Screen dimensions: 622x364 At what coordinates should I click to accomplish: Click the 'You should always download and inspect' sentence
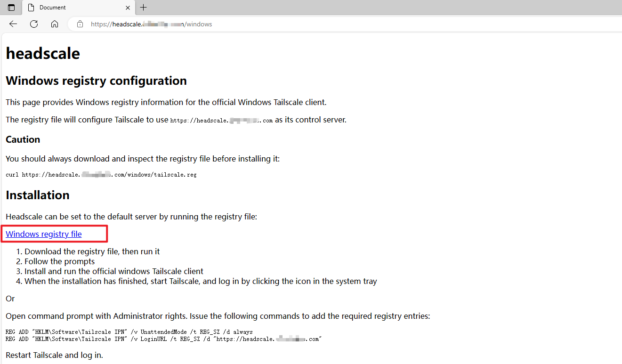tap(143, 159)
